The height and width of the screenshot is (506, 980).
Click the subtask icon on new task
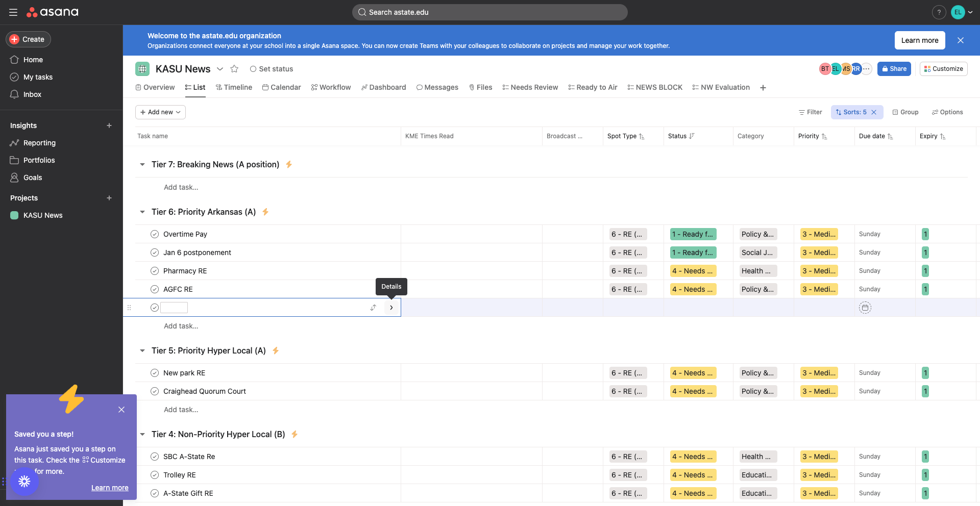click(x=374, y=308)
